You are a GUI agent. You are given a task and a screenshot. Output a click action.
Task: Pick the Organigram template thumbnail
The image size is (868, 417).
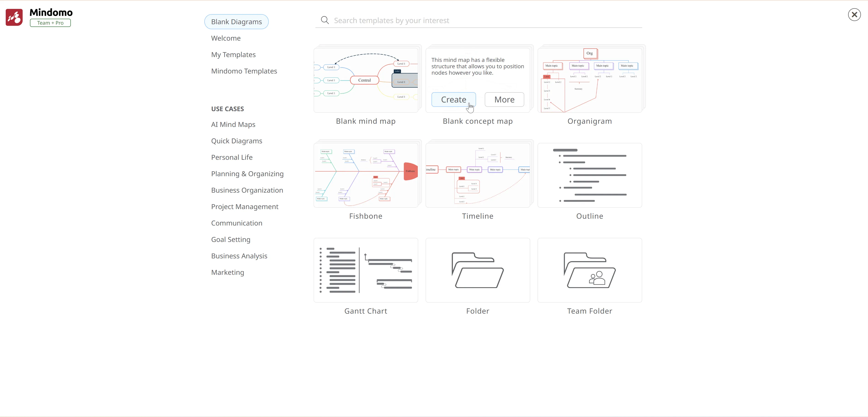589,80
